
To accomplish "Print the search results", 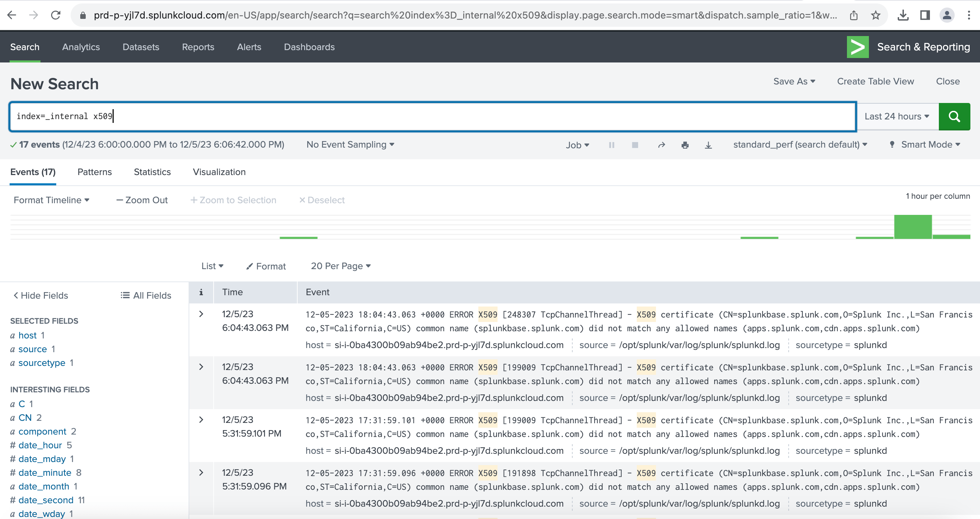I will (685, 145).
